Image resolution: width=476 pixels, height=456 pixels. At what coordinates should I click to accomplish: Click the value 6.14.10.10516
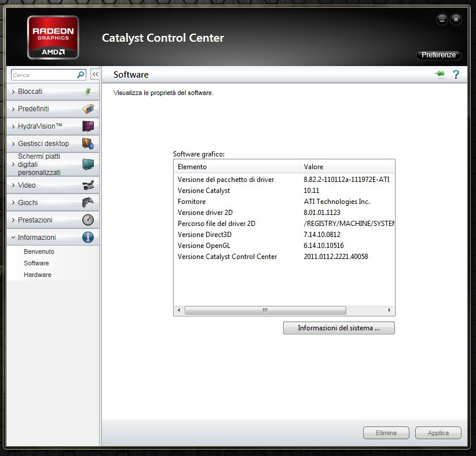click(x=324, y=246)
